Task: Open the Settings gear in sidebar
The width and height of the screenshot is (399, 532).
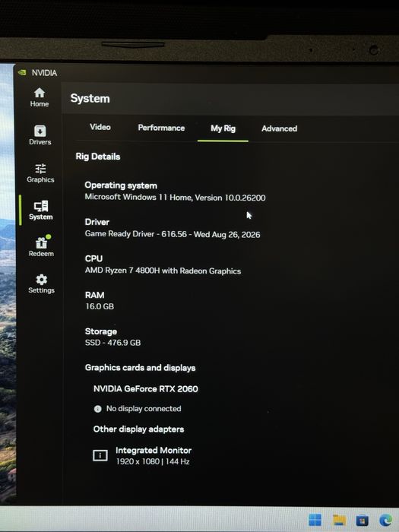Action: 41,283
